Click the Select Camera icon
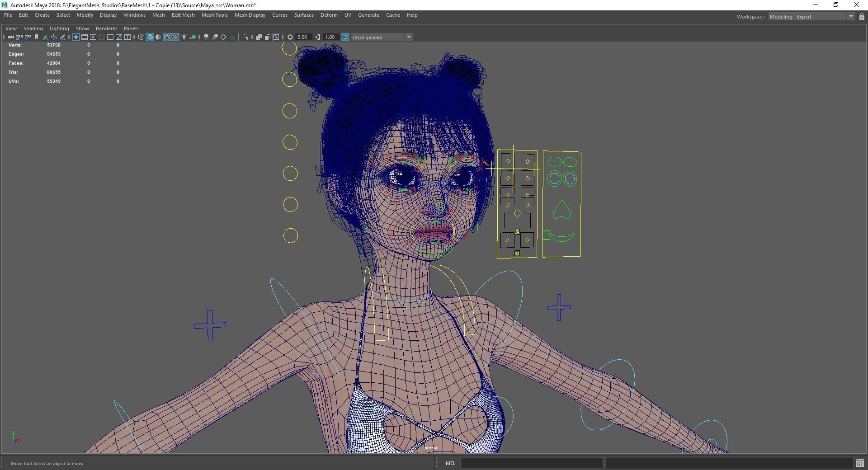Viewport: 868px width, 470px height. 10,37
